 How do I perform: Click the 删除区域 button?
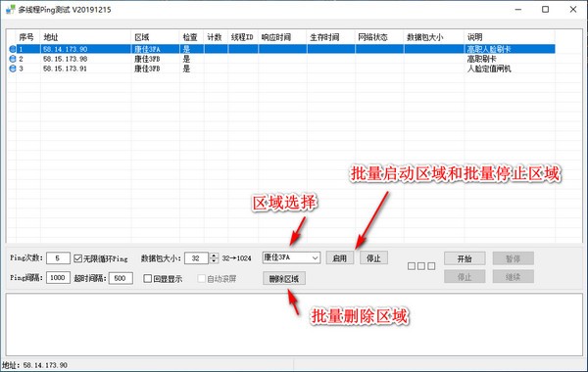284,278
